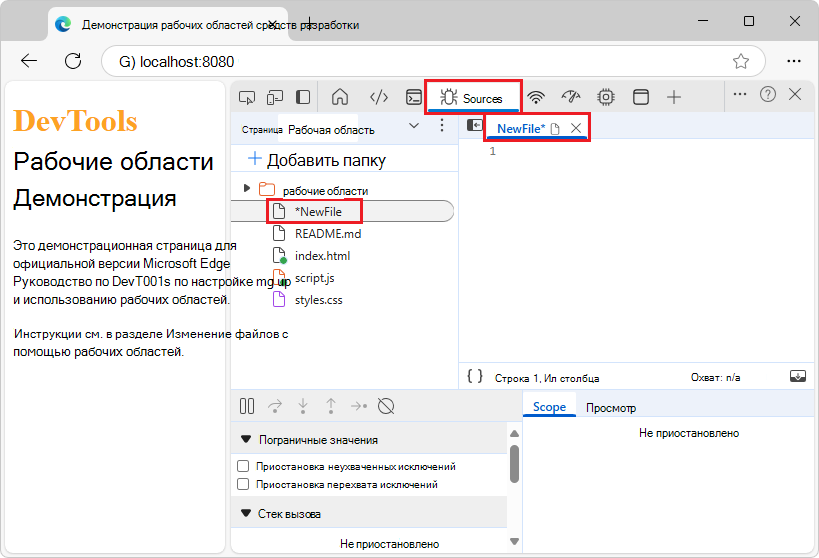
Task: Go back in the browser
Action: tap(29, 61)
